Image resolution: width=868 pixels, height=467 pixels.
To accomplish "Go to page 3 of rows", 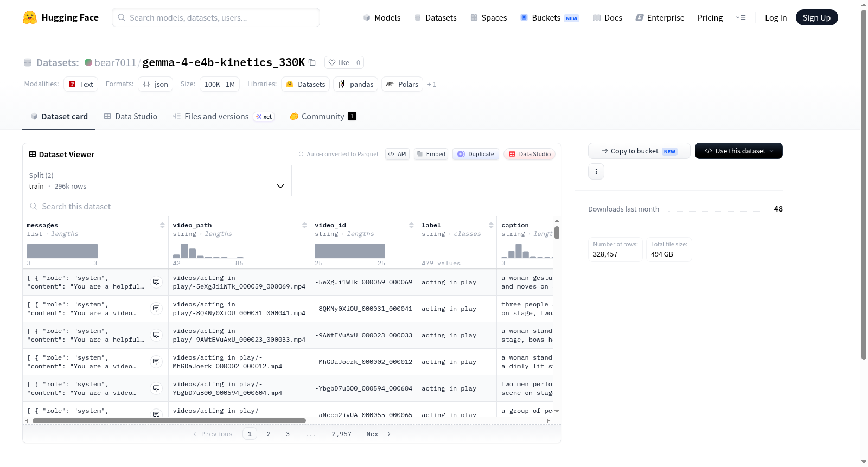I will (x=288, y=434).
